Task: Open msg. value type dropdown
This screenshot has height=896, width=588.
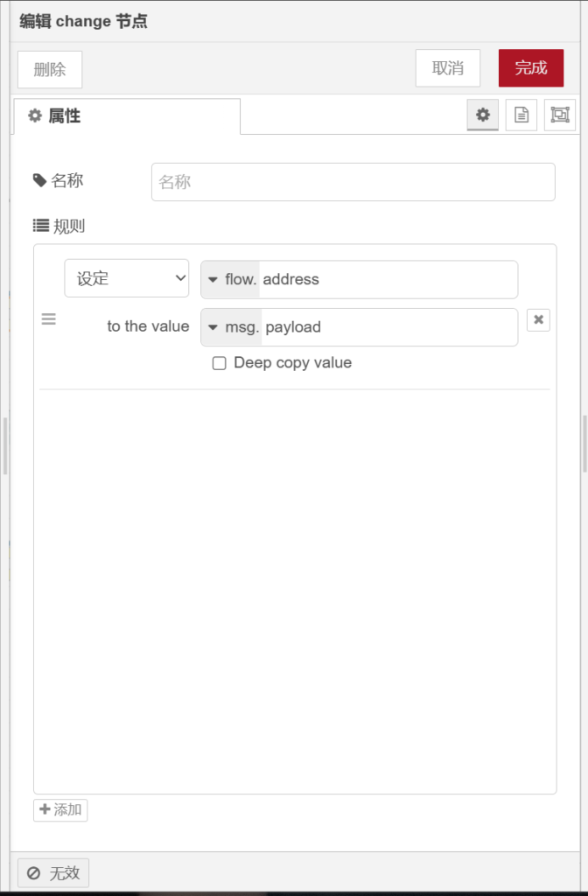Action: click(231, 327)
